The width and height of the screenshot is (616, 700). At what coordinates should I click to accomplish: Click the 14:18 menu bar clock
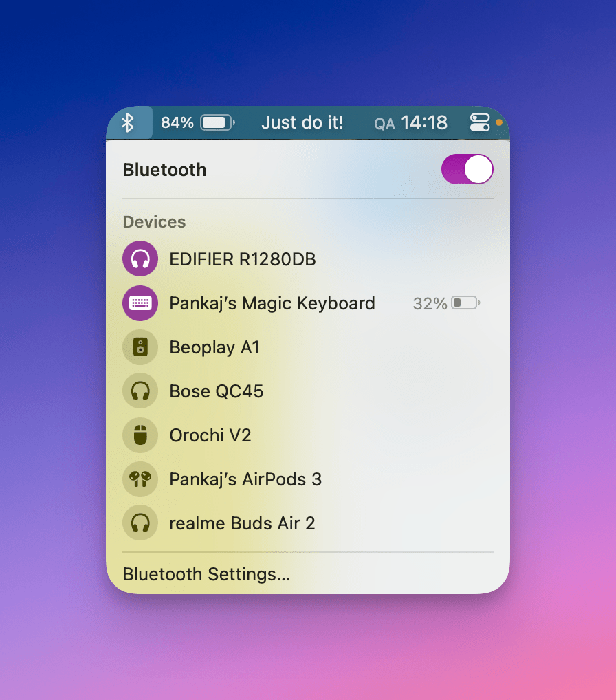click(x=424, y=122)
